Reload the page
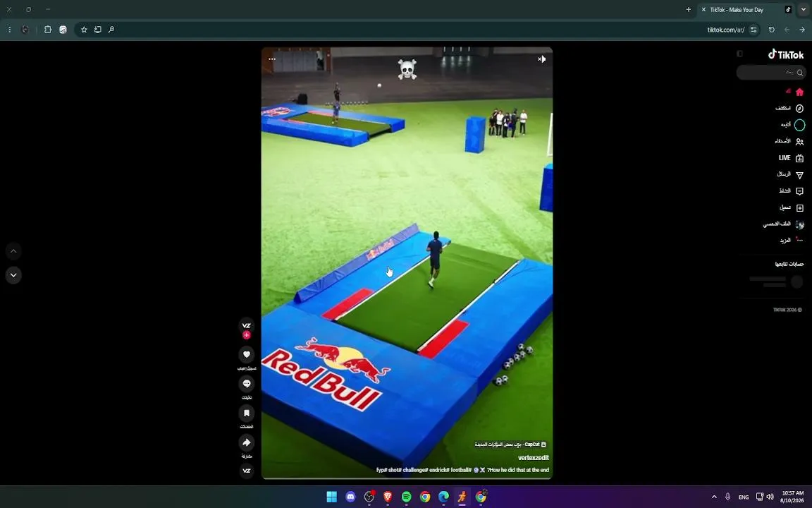 tap(772, 30)
